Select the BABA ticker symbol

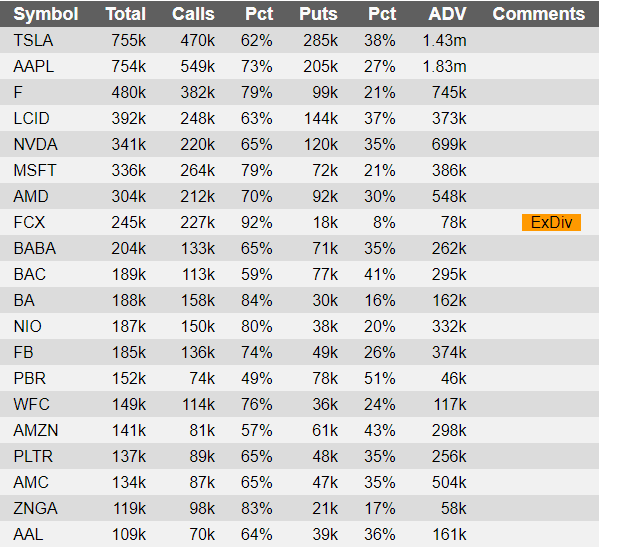[x=35, y=248]
